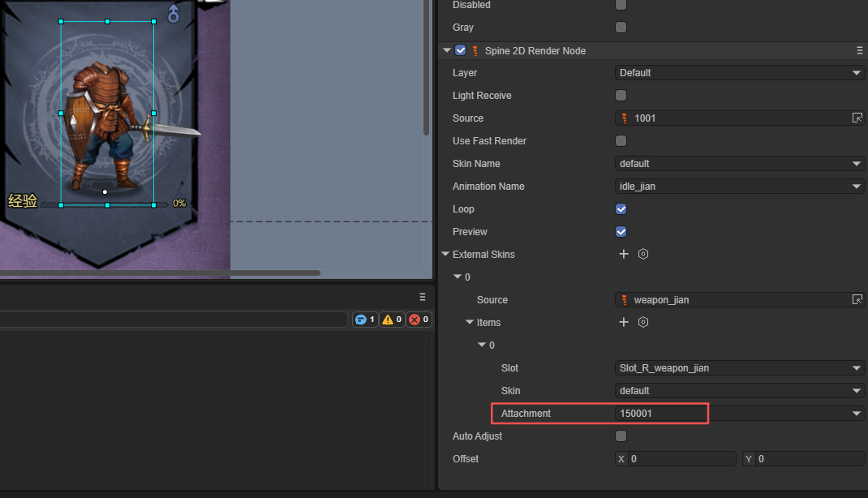This screenshot has width=868, height=498.
Task: Click the Offset X input field
Action: [x=681, y=459]
